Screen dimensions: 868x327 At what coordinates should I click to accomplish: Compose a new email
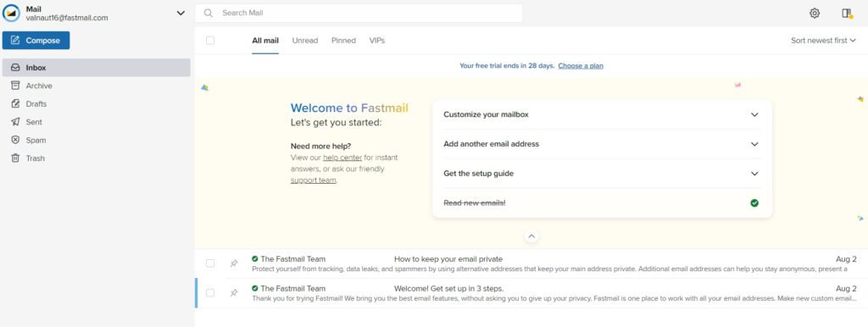tap(36, 41)
